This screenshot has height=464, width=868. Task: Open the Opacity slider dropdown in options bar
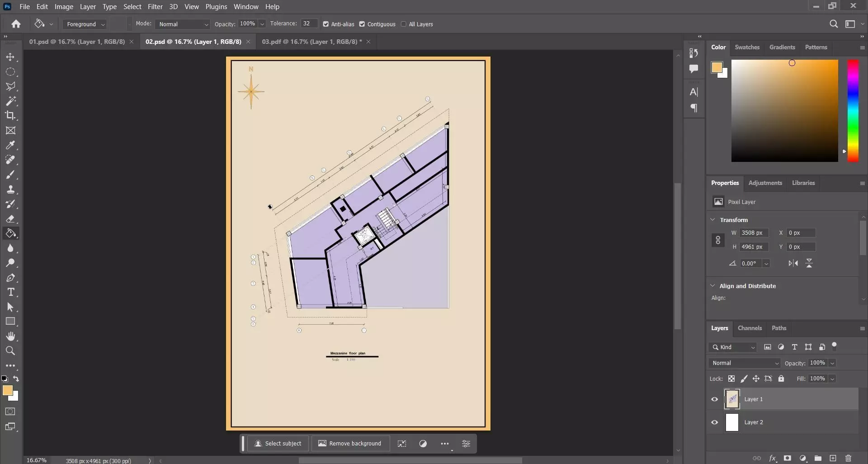(x=262, y=24)
